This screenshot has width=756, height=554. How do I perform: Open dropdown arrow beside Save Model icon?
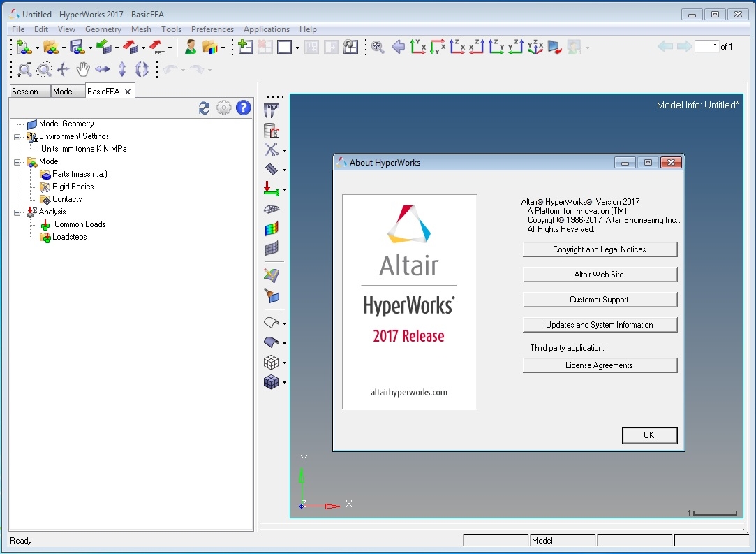[90, 48]
